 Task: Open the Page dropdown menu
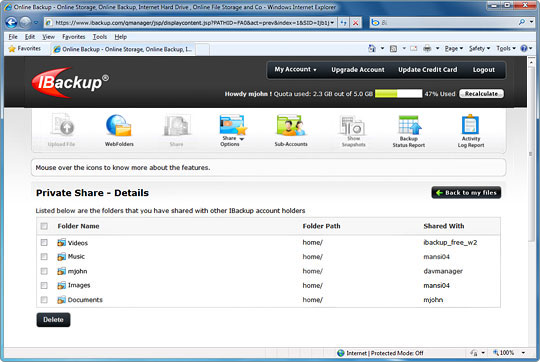(454, 49)
